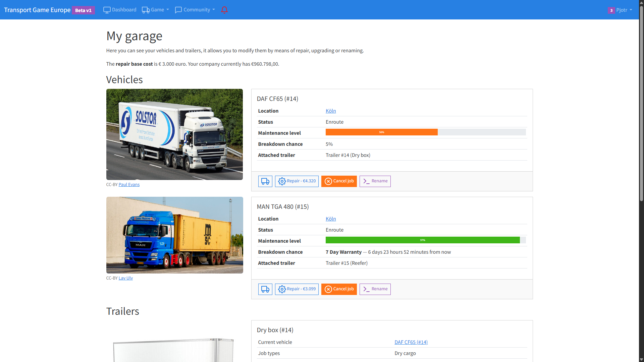Rename the MAN TGA 480 vehicle
The width and height of the screenshot is (644, 362).
(375, 289)
